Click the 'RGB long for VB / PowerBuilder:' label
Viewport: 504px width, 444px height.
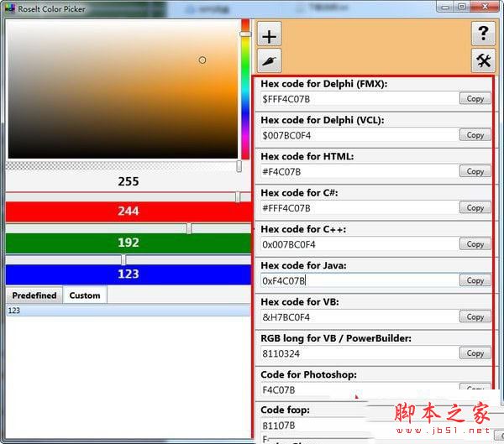(x=336, y=338)
